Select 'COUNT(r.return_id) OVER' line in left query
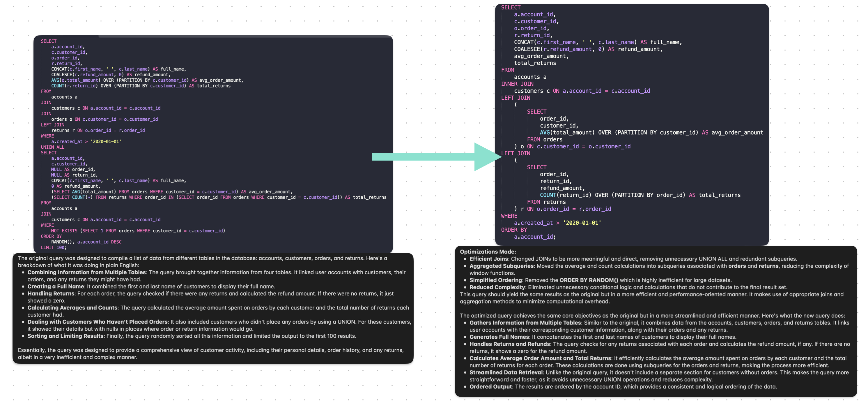 pos(141,86)
